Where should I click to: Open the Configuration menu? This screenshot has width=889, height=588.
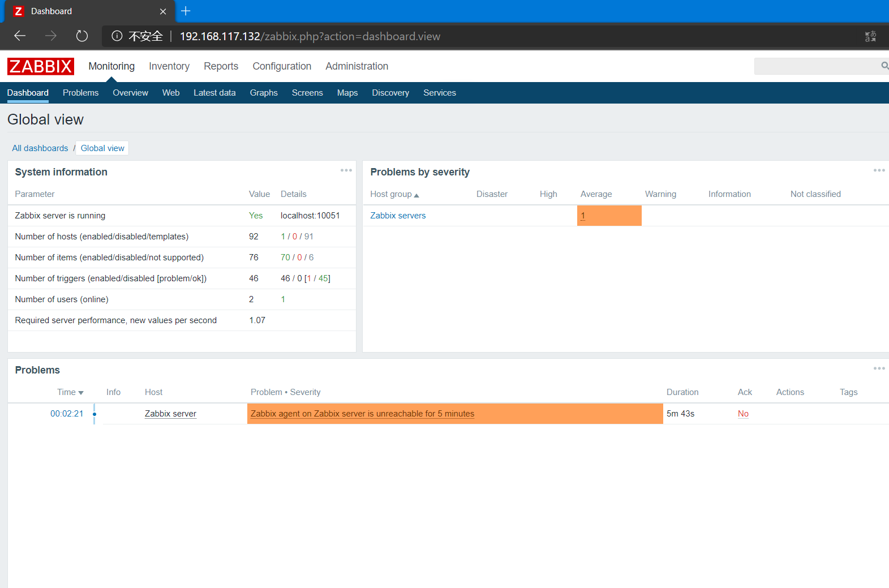282,66
